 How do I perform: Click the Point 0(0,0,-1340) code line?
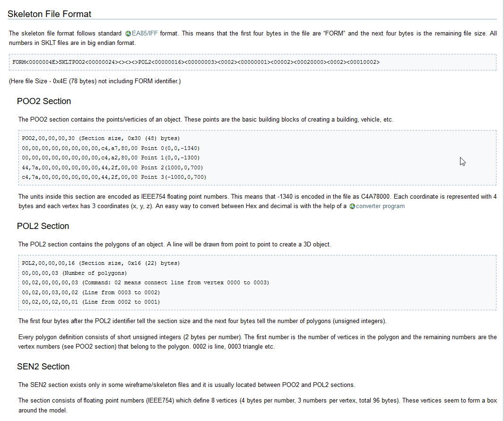pyautogui.click(x=114, y=148)
